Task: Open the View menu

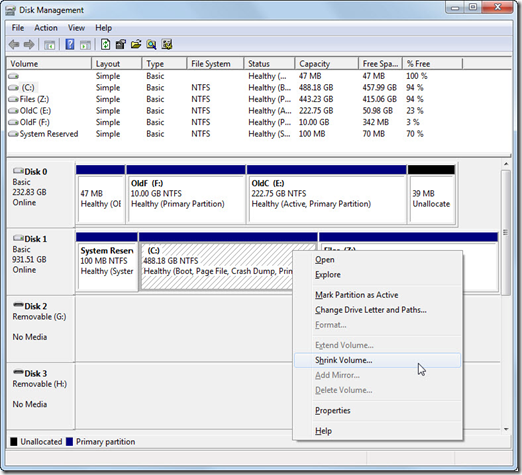Action: (x=76, y=28)
